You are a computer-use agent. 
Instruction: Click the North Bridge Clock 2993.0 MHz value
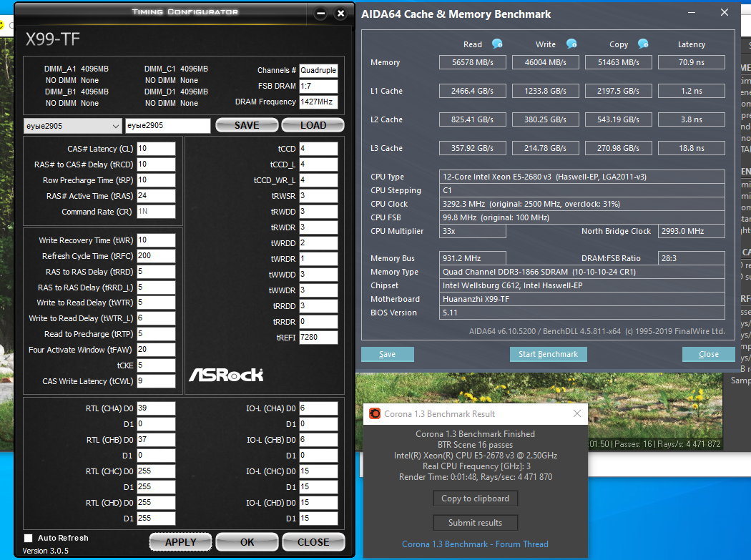(x=692, y=232)
